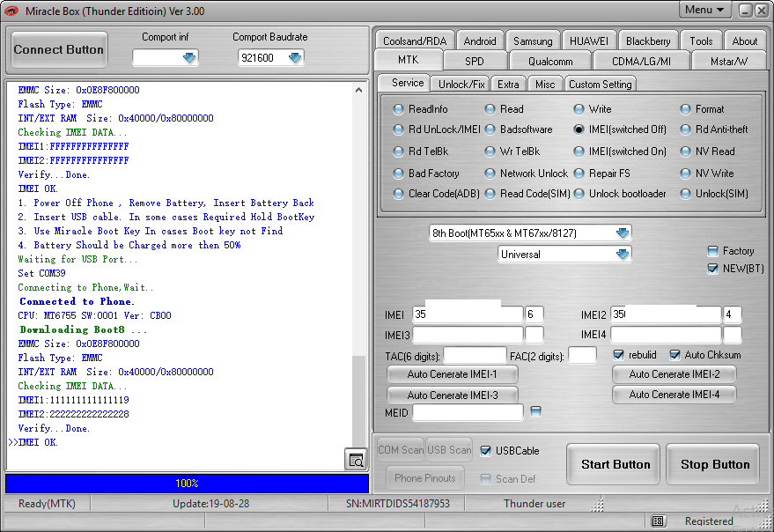Click the 100% blue progress bar
Viewport: 774px width, 532px height.
[x=187, y=483]
